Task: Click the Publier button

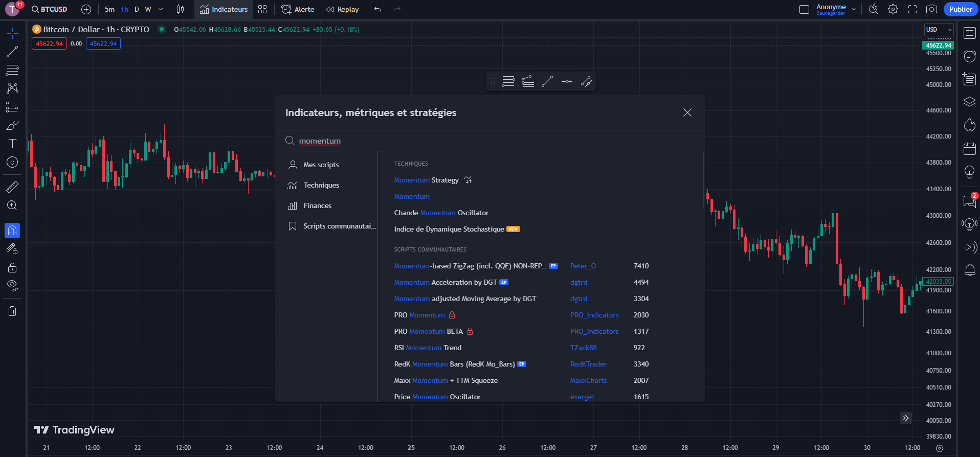Action: (x=960, y=9)
